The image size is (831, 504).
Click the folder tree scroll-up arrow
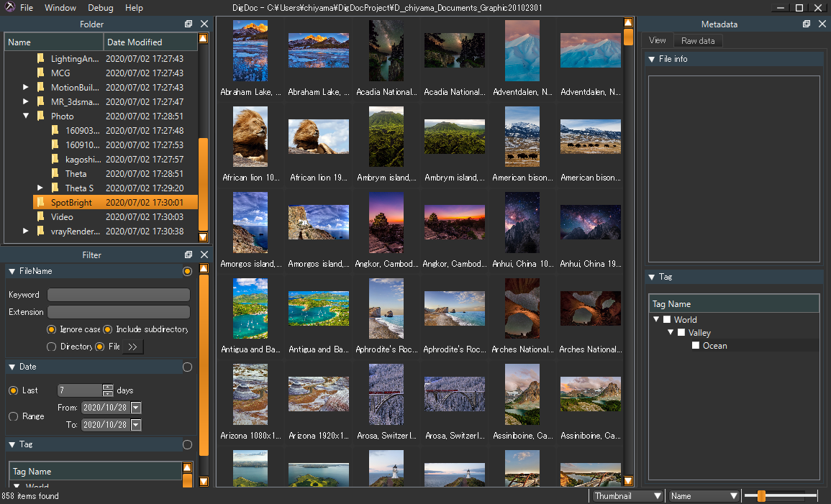click(203, 38)
